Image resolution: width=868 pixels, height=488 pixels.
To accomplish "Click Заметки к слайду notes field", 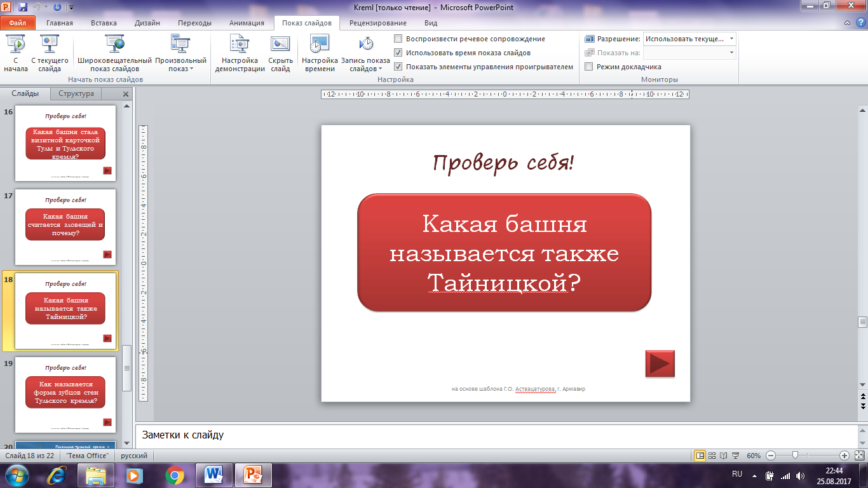I will click(x=496, y=435).
